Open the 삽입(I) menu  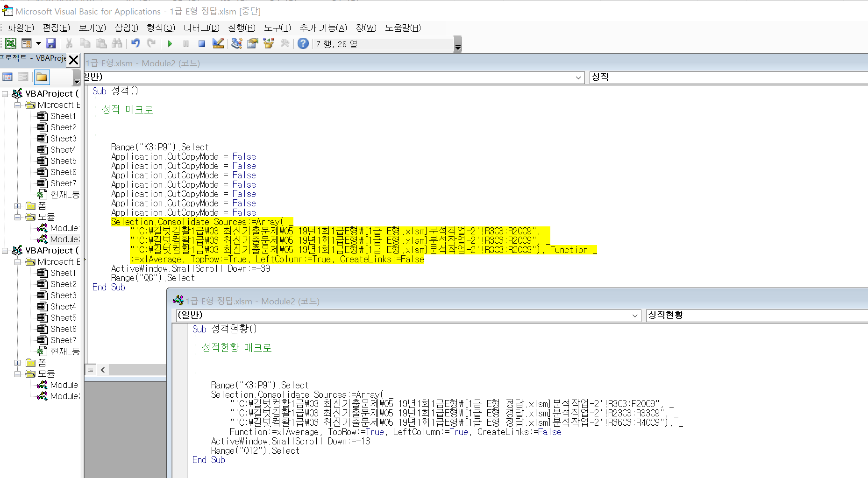coord(126,28)
